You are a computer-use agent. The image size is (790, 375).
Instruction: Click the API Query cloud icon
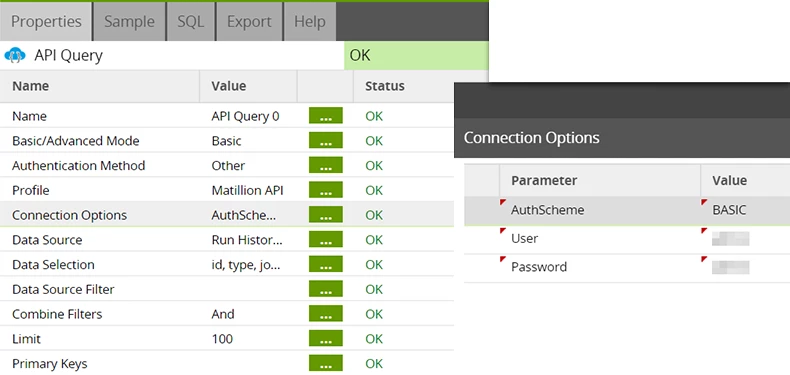[15, 55]
